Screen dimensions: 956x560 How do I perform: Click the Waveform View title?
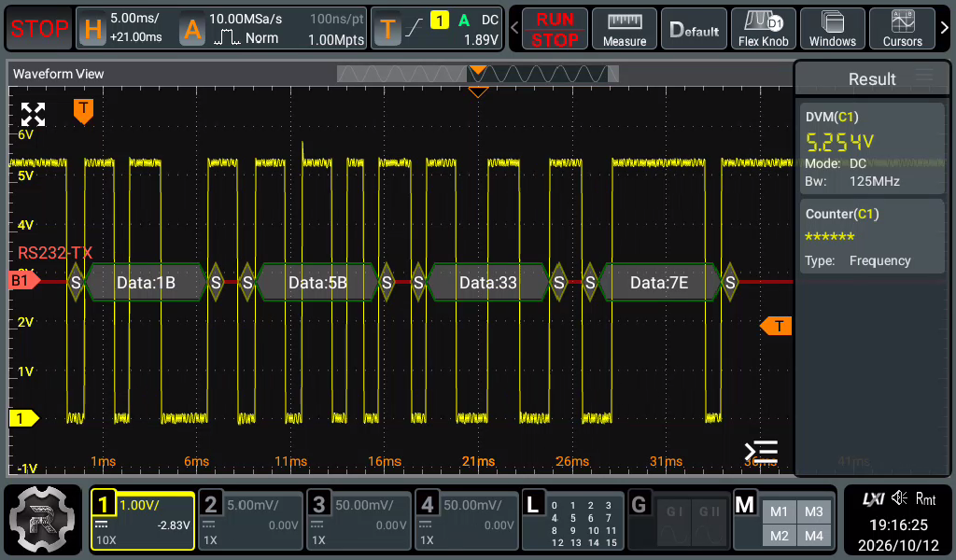click(x=59, y=74)
